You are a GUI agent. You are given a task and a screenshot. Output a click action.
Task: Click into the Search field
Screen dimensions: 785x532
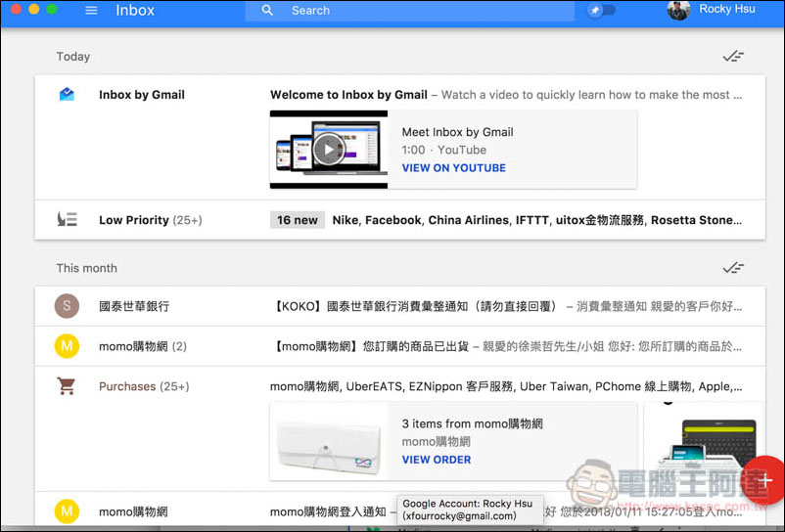(x=409, y=11)
